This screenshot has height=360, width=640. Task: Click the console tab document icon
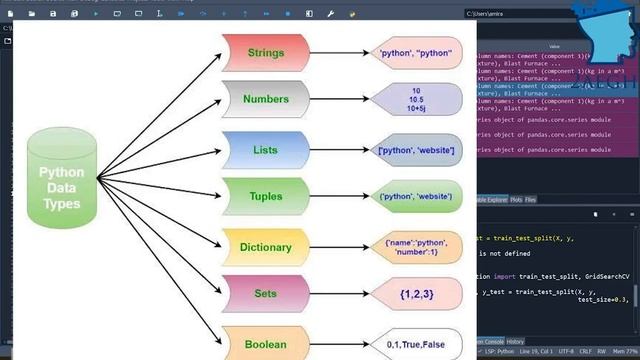(x=596, y=214)
